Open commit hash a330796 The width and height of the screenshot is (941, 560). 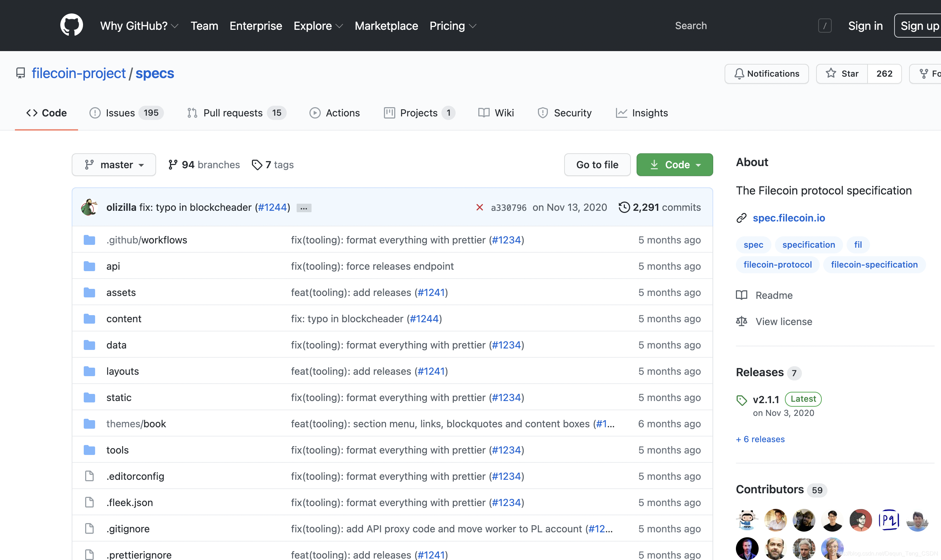point(508,208)
